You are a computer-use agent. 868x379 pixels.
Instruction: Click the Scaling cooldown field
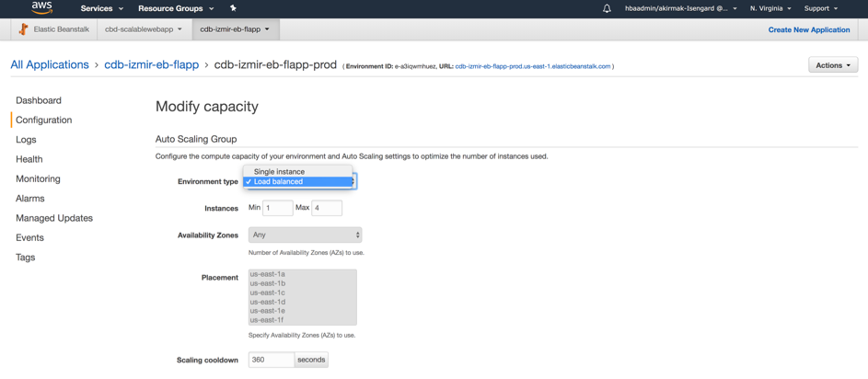click(x=272, y=360)
